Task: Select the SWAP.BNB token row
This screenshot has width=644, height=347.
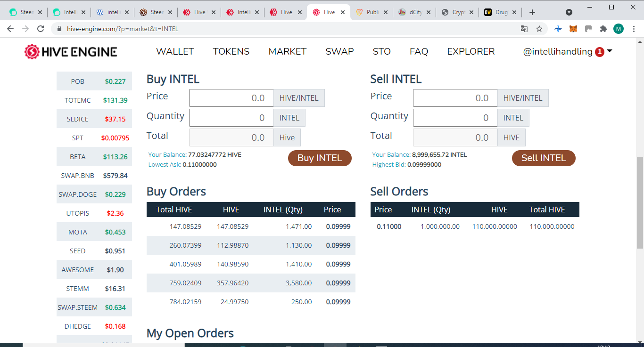Action: [94, 175]
